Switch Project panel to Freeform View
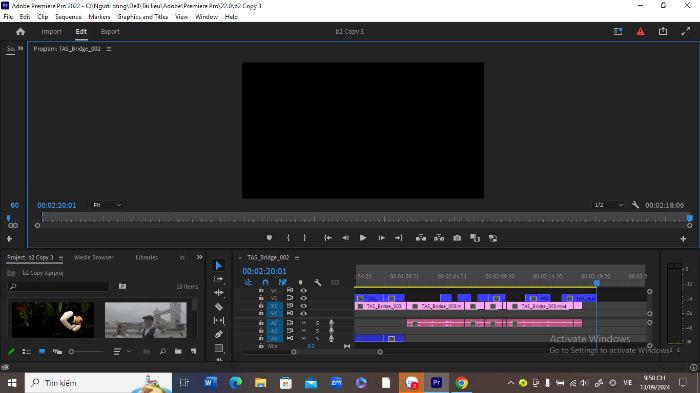The height and width of the screenshot is (393, 700). (57, 351)
